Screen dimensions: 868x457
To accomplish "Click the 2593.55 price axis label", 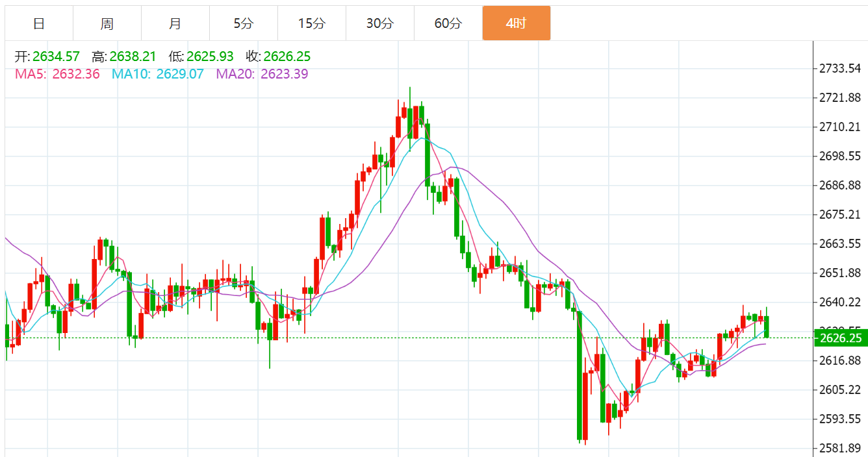I will [x=840, y=419].
